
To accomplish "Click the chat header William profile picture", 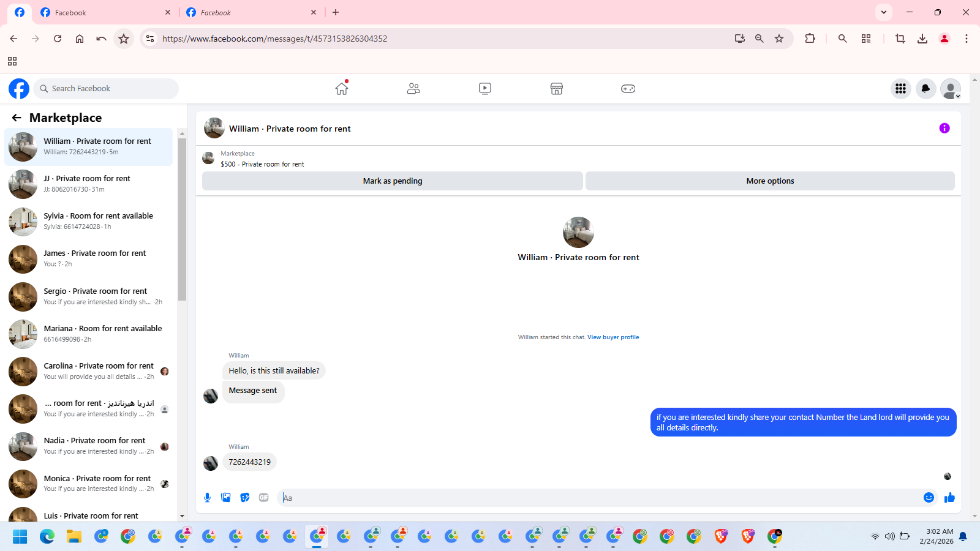I will (214, 129).
